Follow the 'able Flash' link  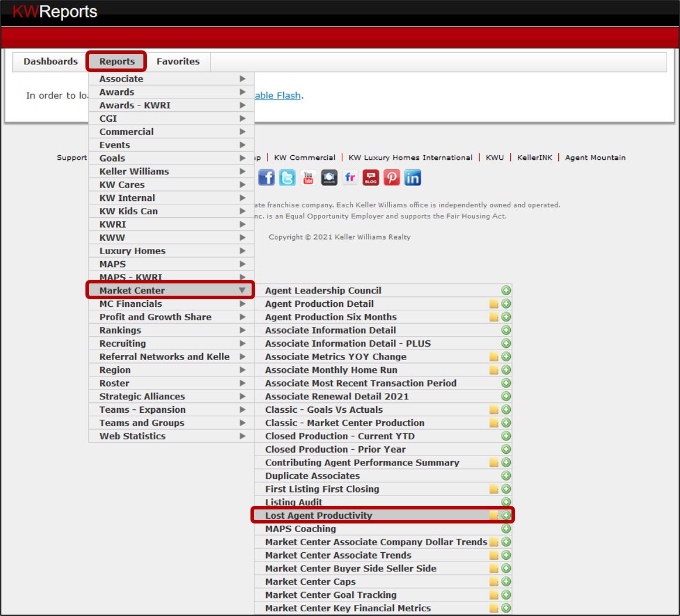pyautogui.click(x=277, y=95)
